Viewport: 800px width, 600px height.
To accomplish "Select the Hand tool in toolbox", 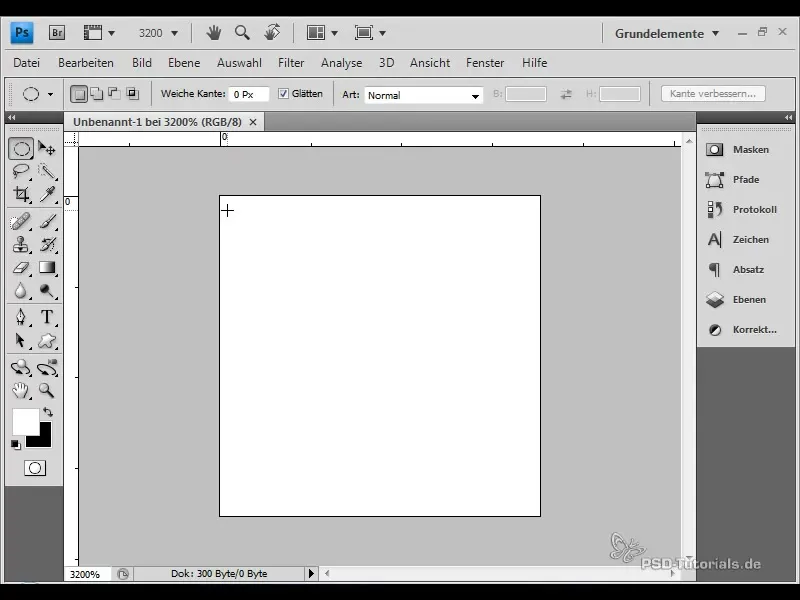I will point(21,391).
